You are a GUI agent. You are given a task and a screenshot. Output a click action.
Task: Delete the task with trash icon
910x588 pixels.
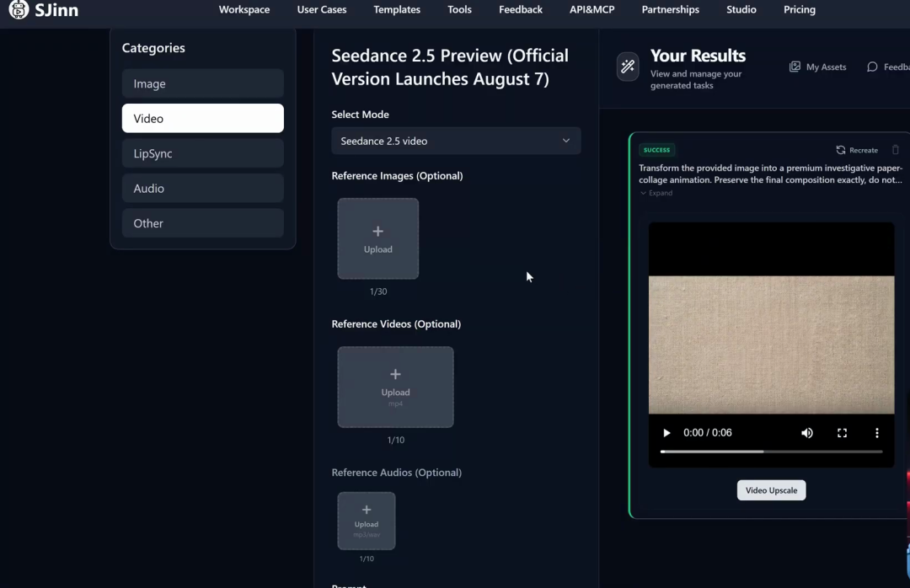tap(896, 150)
